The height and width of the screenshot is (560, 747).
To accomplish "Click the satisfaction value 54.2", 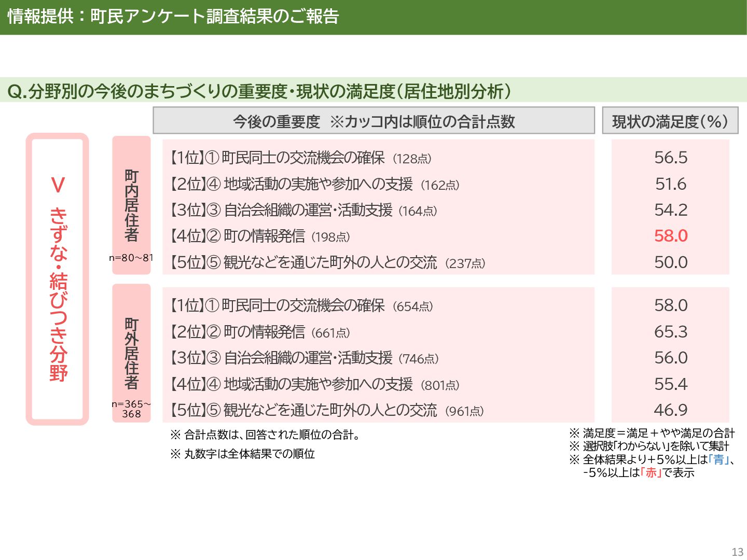I will (671, 209).
